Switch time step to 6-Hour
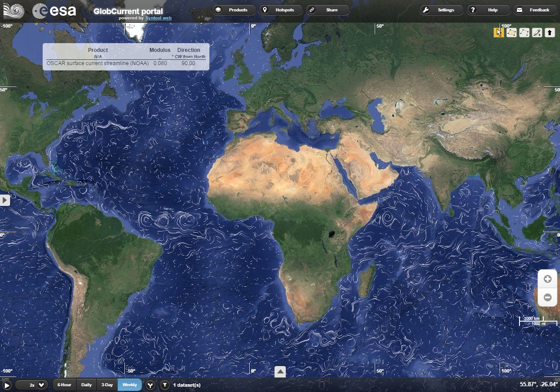Screen dimensions: 560x392 (64, 385)
